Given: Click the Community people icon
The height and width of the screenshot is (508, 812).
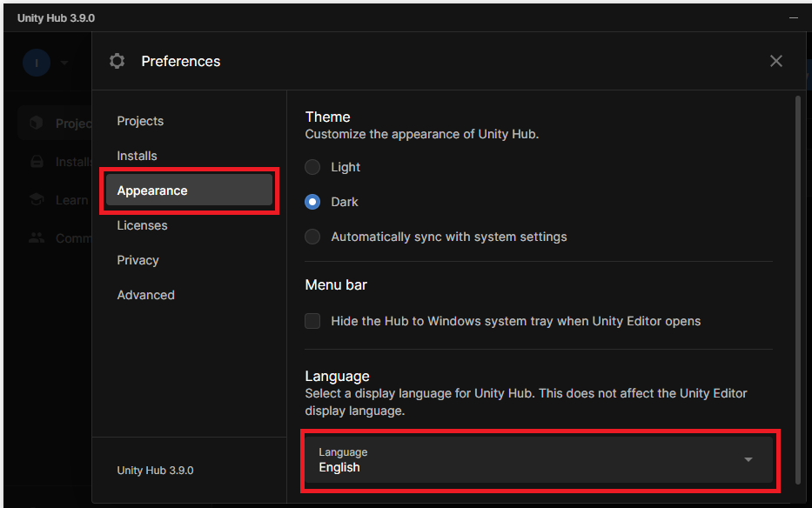Looking at the screenshot, I should [37, 237].
